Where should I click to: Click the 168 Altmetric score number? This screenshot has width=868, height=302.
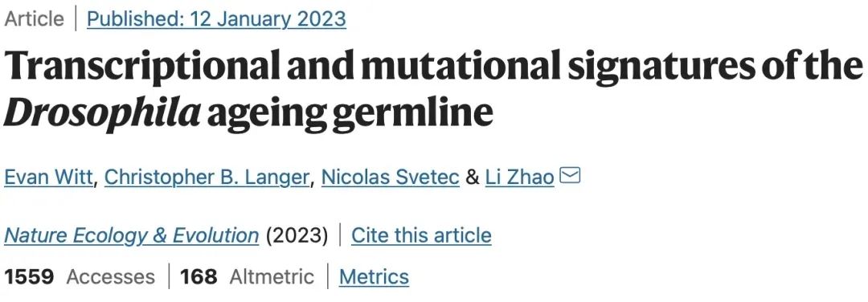[x=199, y=276]
